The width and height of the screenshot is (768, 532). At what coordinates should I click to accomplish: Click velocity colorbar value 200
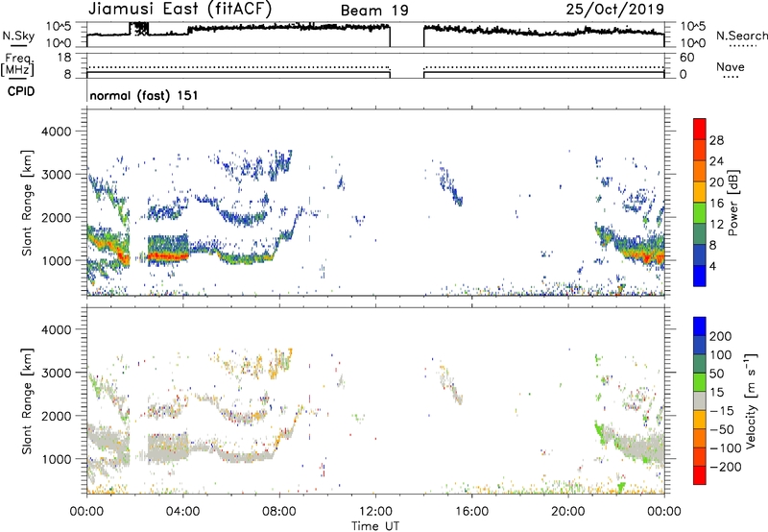[x=721, y=336]
